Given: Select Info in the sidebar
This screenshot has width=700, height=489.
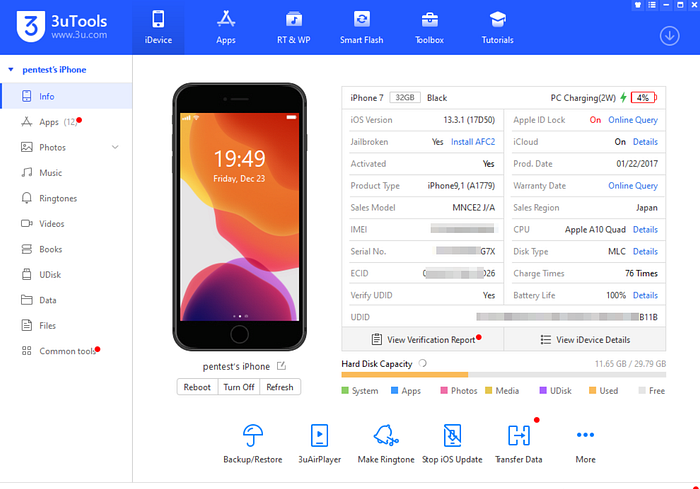Looking at the screenshot, I should 67,96.
